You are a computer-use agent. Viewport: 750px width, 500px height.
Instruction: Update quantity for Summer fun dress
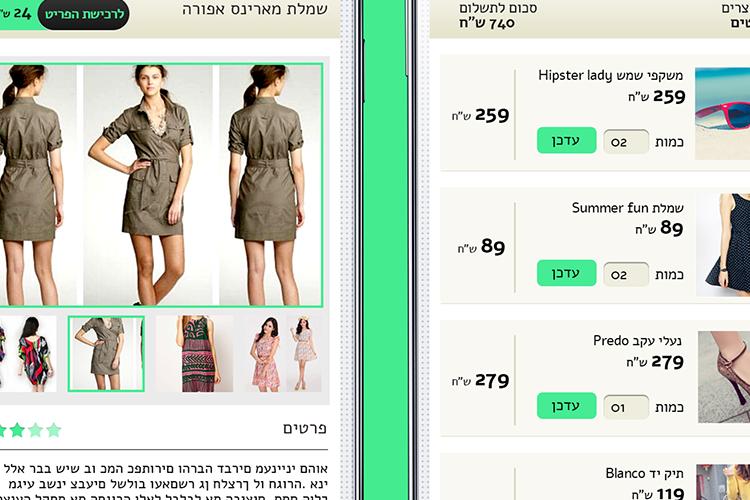566,273
